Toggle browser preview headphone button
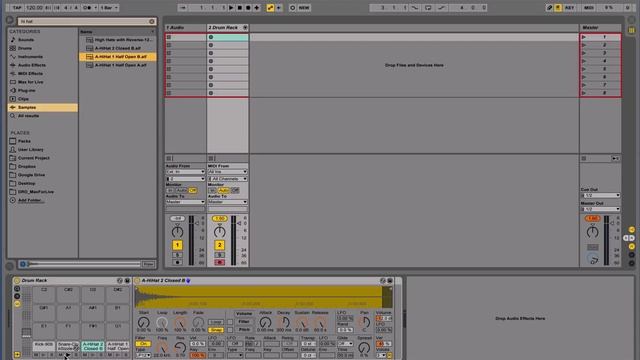The width and height of the screenshot is (640, 360). (x=23, y=264)
